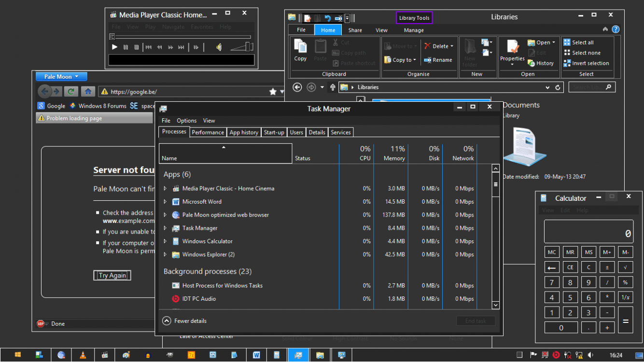Click Undo in Explorer's quick access toolbar
Screen dimensions: 644x362
pyautogui.click(x=327, y=18)
